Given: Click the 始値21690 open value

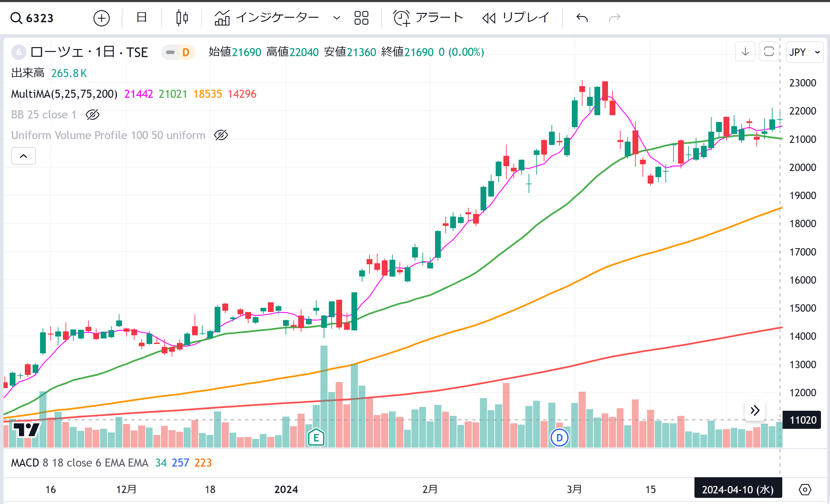Looking at the screenshot, I should (235, 52).
